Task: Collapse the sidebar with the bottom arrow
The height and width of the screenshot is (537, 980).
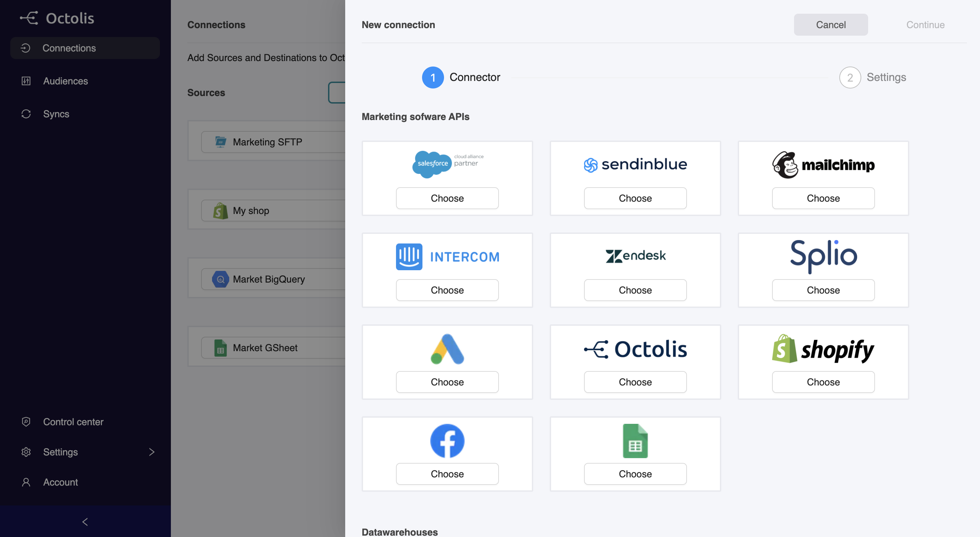Action: (x=85, y=522)
